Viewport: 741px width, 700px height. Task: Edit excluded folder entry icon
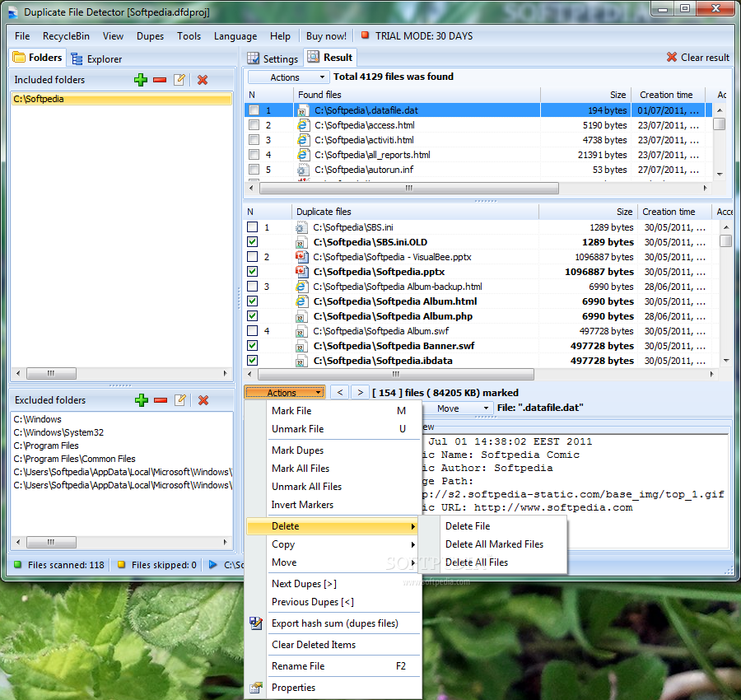pyautogui.click(x=180, y=400)
